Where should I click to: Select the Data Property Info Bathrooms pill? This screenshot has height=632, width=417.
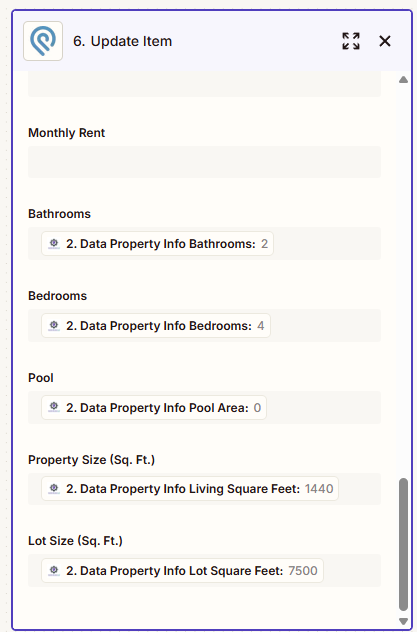[x=158, y=244]
